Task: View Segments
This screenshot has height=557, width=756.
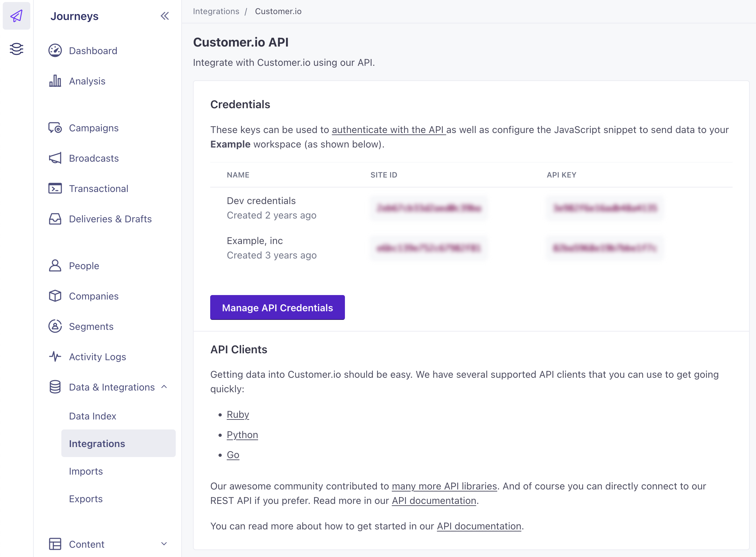Action: pos(91,326)
